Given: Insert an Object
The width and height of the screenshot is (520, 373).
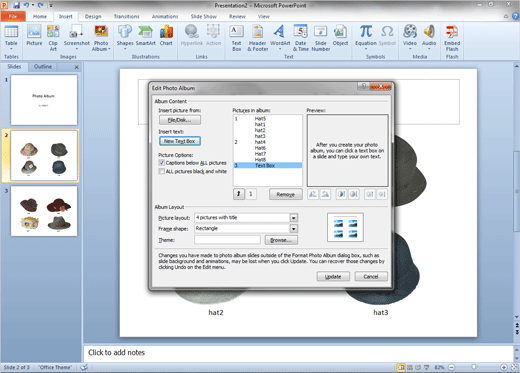Looking at the screenshot, I should [340, 35].
